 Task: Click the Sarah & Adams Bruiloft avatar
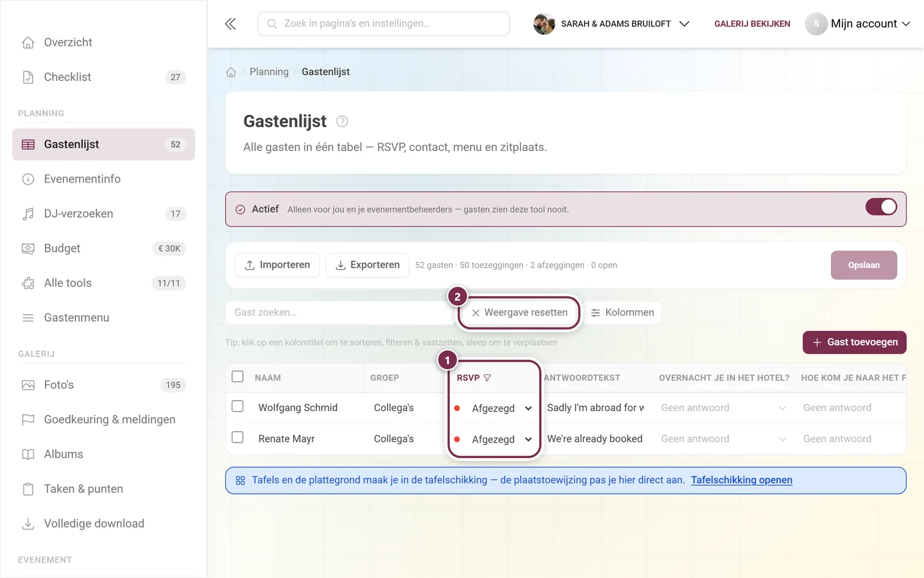544,24
